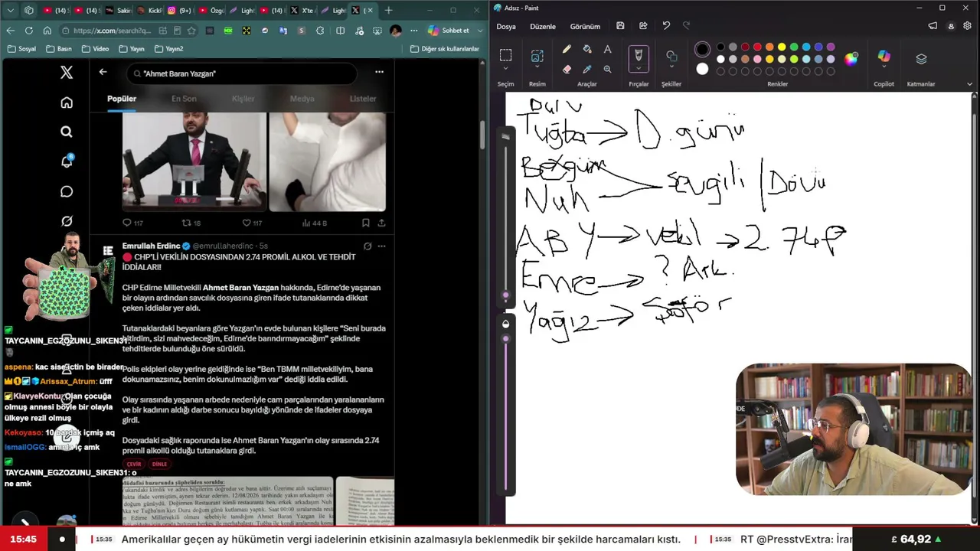This screenshot has height=551, width=980.
Task: Click the browser home button
Action: coord(47,31)
